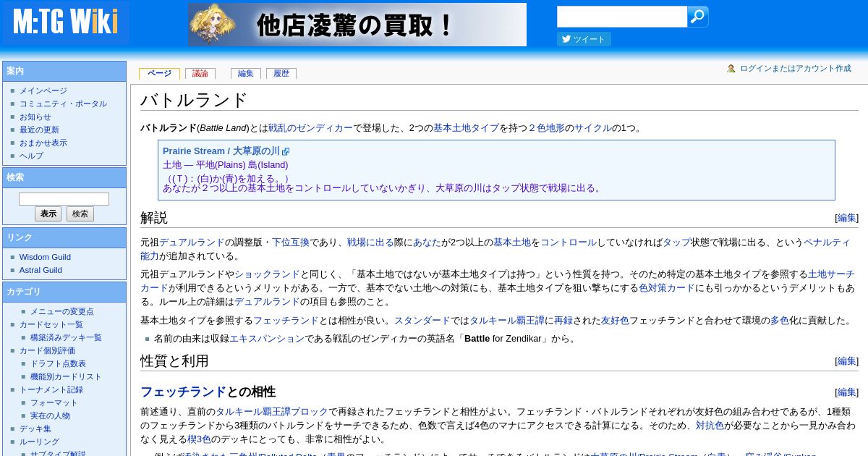This screenshot has width=868, height=456.
Task: Click ショックランド link in 解説 section
Action: (267, 274)
